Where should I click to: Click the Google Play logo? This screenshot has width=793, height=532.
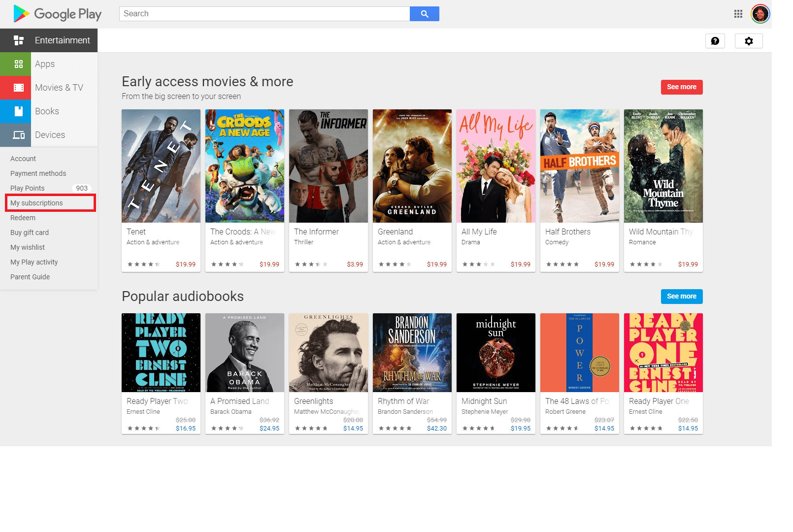(x=56, y=14)
